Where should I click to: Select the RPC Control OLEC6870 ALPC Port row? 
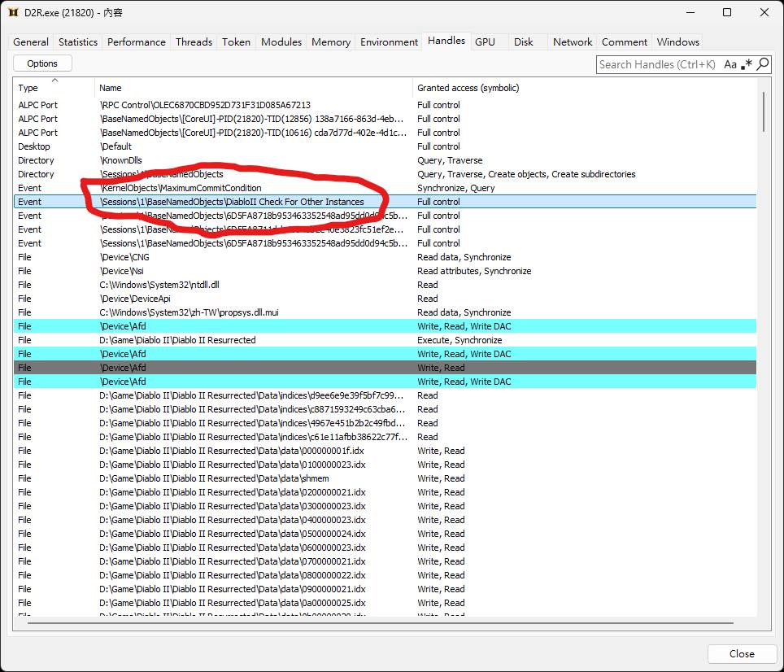[x=385, y=105]
